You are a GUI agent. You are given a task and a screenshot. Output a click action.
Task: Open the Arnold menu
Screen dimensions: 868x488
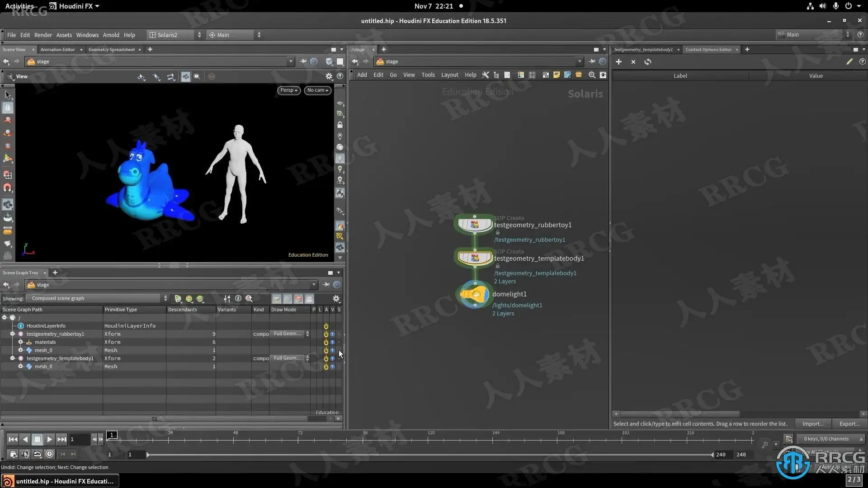click(x=111, y=35)
